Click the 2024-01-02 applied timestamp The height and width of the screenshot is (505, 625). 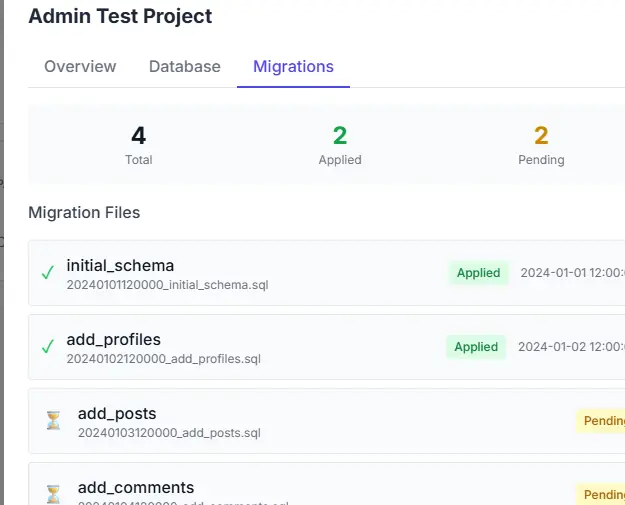click(572, 347)
